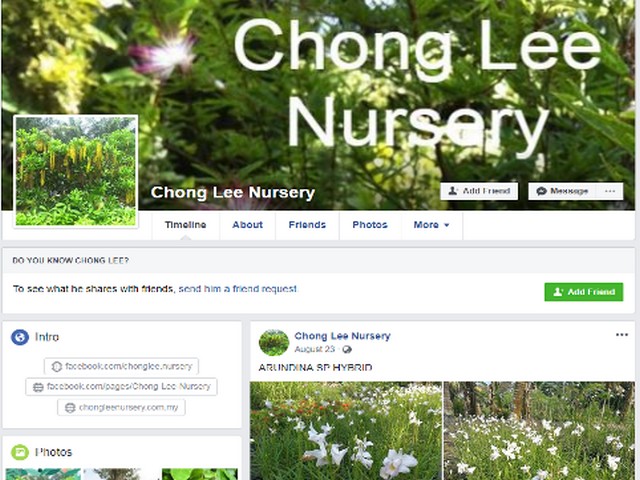The height and width of the screenshot is (480, 640).
Task: Select the Photos tab
Action: (x=370, y=225)
